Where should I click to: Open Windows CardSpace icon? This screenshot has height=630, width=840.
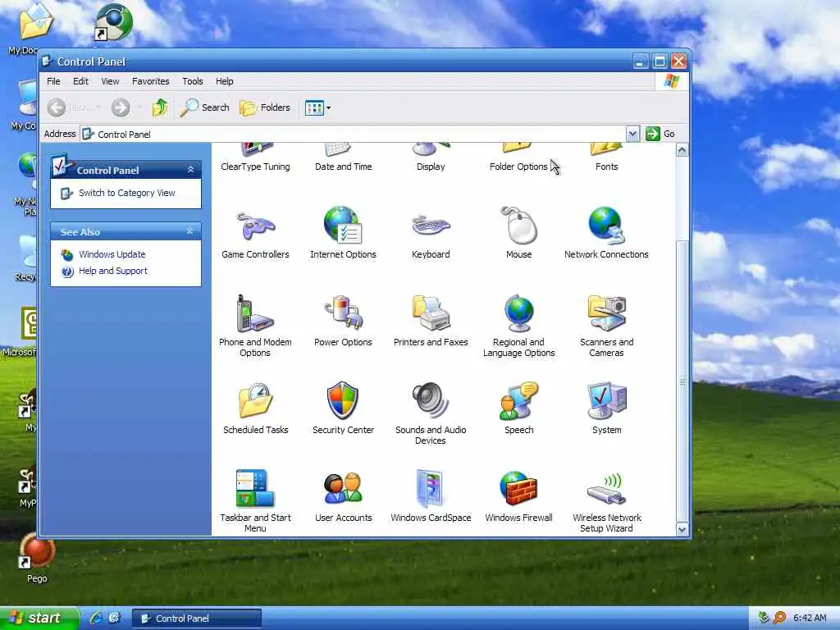pos(431,488)
